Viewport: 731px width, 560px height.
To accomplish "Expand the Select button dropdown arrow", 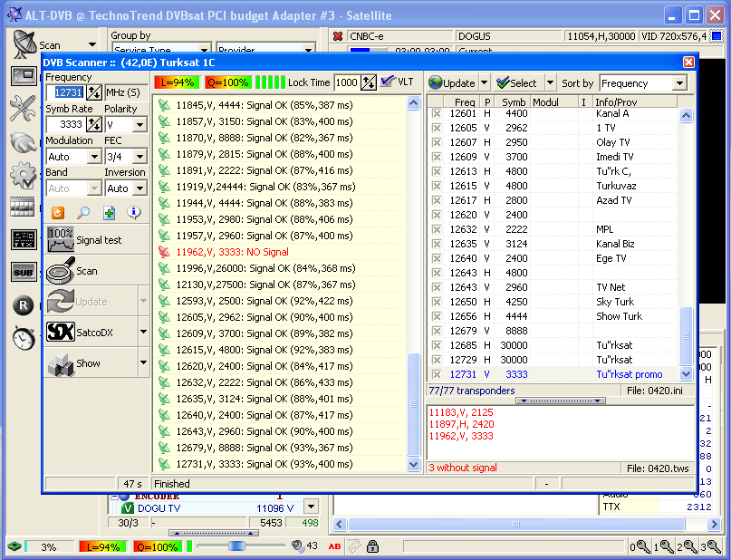I will point(550,82).
